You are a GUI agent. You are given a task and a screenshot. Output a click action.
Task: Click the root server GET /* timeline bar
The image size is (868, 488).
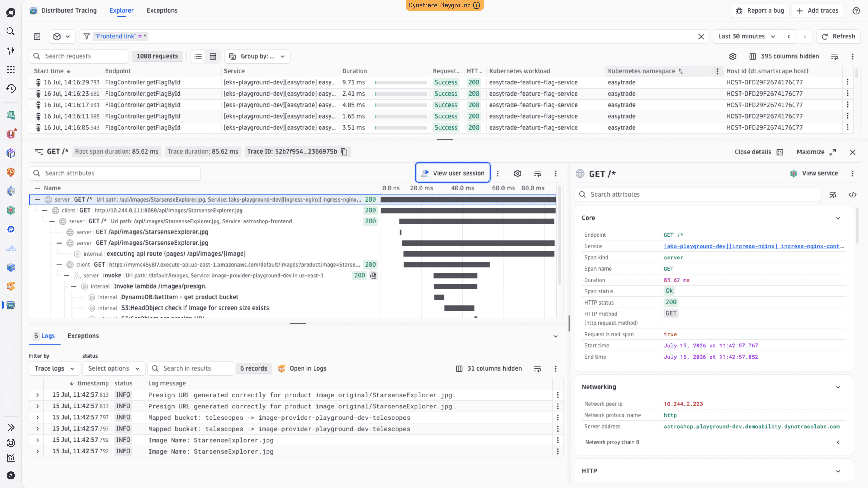click(468, 200)
